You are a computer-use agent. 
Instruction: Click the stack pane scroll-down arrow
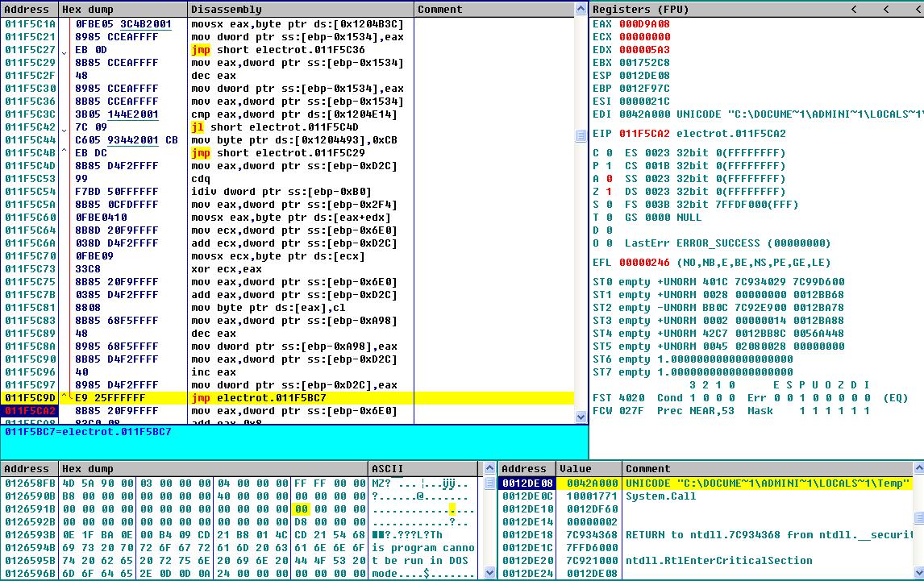[x=918, y=573]
